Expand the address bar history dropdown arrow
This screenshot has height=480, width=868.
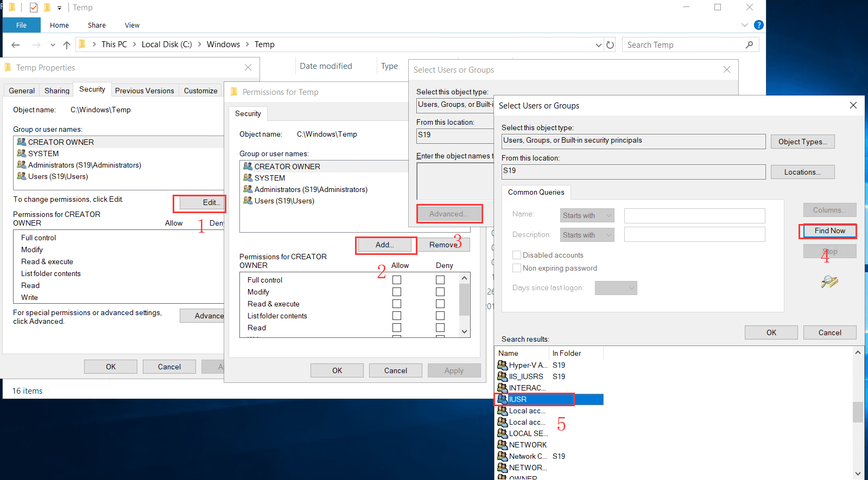coord(598,45)
